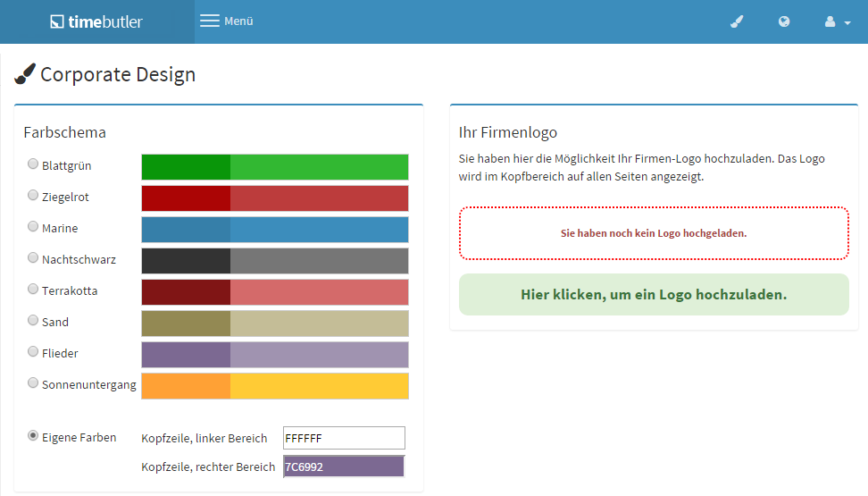Click 'Hier klicken, um ein Logo hochzuladen'
This screenshot has width=868, height=496.
pyautogui.click(x=654, y=295)
